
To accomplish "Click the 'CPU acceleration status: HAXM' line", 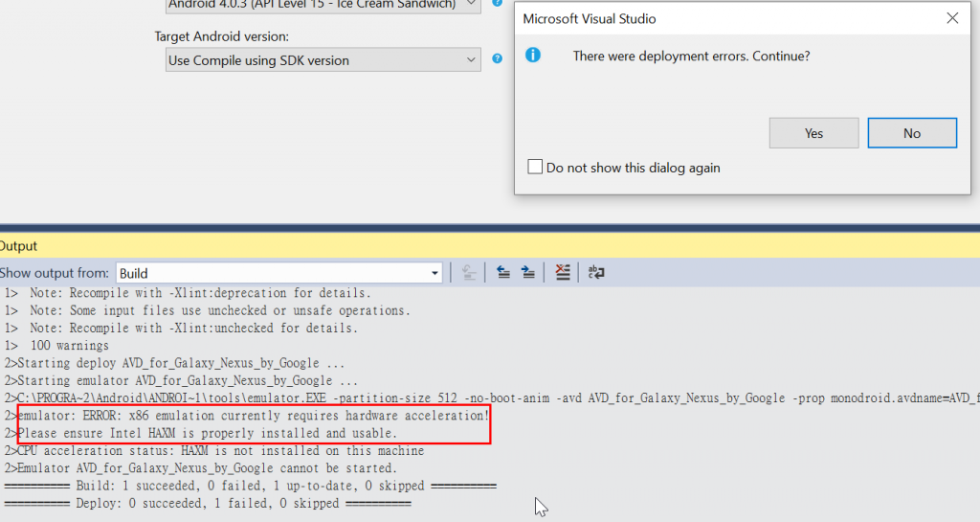I will tap(213, 450).
